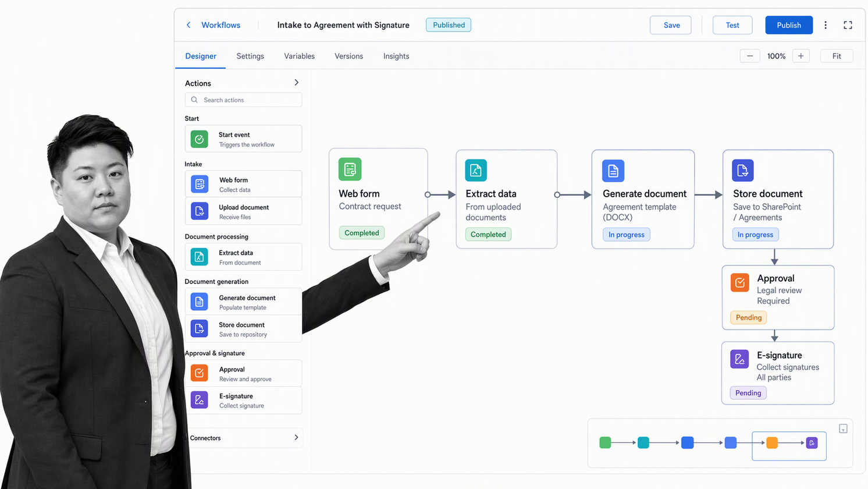868x489 pixels.
Task: Click Completed badge on Extract data node
Action: (488, 235)
